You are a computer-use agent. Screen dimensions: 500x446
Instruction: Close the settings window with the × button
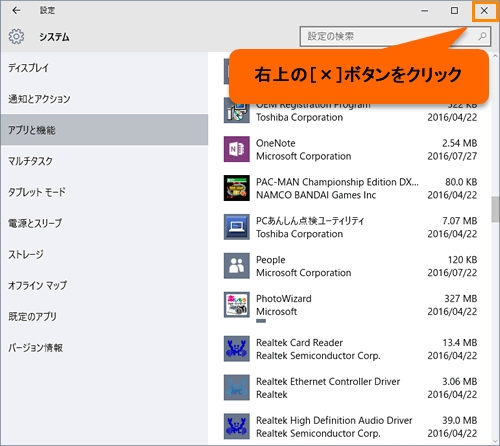click(x=484, y=11)
